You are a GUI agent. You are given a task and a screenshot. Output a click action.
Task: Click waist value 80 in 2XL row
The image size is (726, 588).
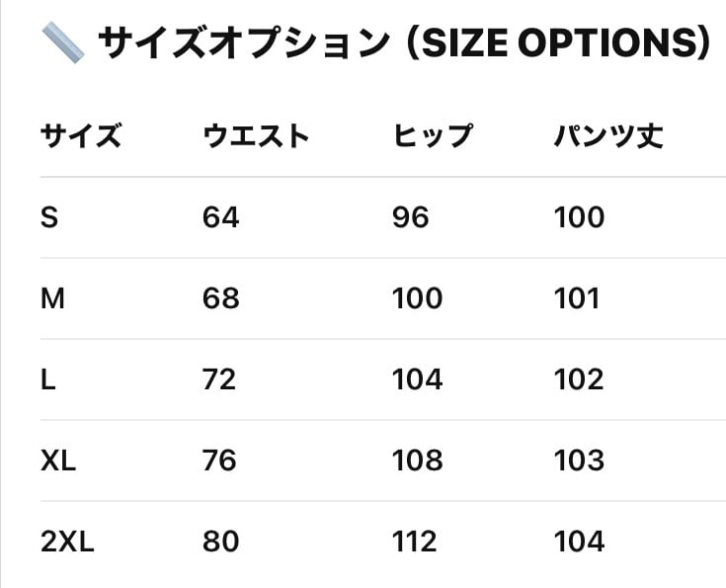pyautogui.click(x=220, y=542)
